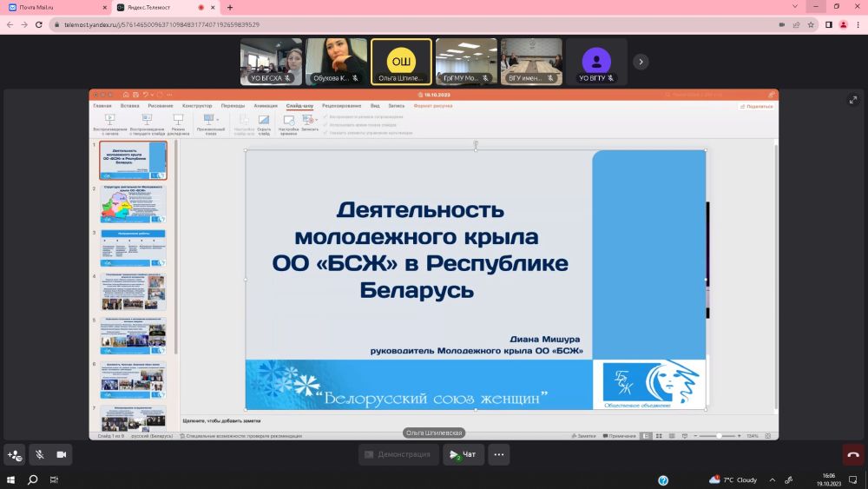Close the Почта Mail.ru browser tab
Viewport: 868px width, 489px height.
click(105, 8)
